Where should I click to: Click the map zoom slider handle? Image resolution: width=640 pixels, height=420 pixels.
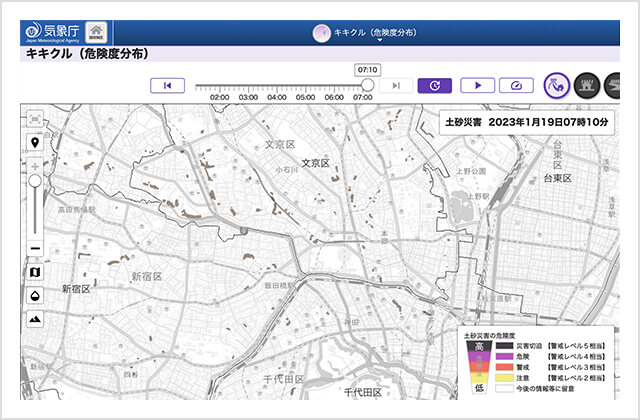click(35, 181)
